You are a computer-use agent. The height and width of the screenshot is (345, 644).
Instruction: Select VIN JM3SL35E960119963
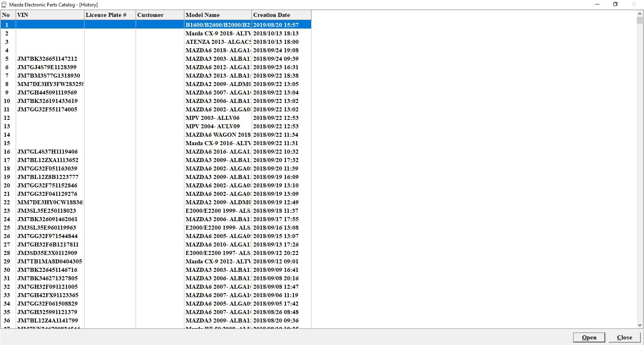pos(46,228)
